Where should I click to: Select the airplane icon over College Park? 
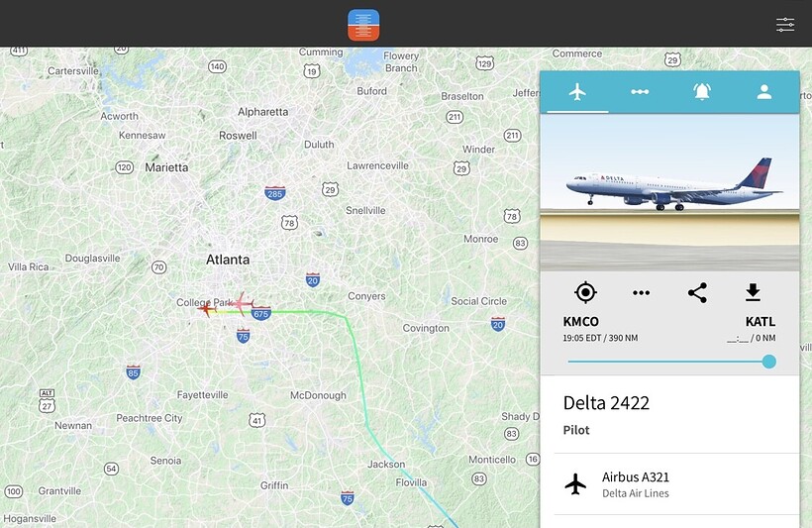208,308
